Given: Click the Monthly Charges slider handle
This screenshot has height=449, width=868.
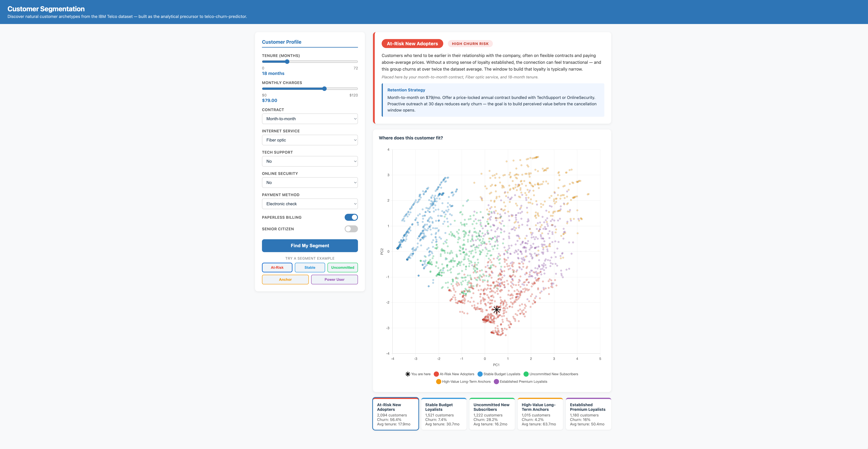Looking at the screenshot, I should pos(325,89).
